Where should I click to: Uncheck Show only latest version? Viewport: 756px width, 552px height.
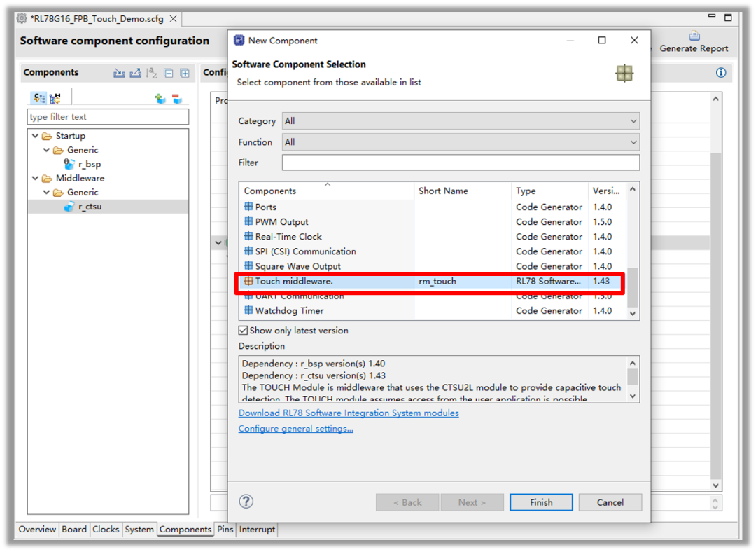pos(243,331)
